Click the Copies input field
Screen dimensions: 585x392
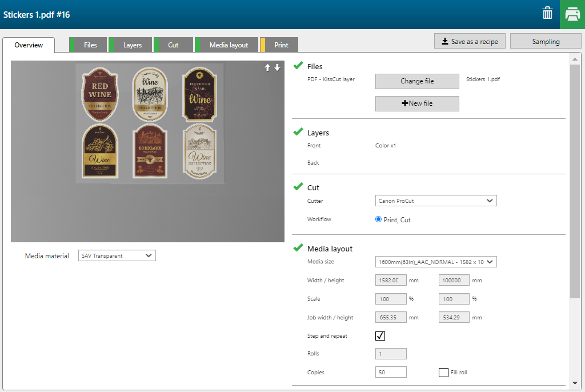coord(391,372)
